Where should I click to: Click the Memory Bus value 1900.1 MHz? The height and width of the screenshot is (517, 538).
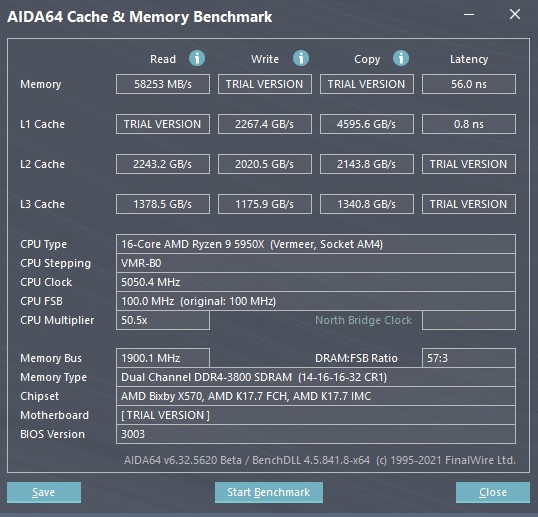click(163, 358)
